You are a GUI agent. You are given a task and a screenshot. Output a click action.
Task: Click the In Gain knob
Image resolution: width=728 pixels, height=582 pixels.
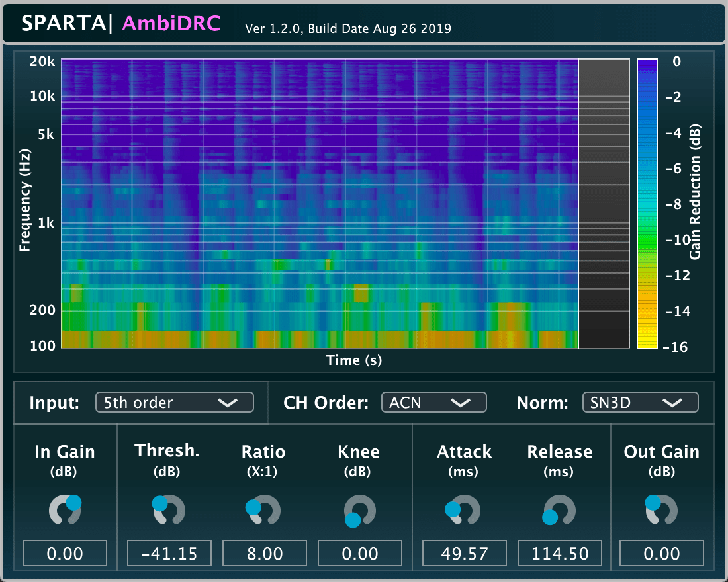tap(65, 510)
